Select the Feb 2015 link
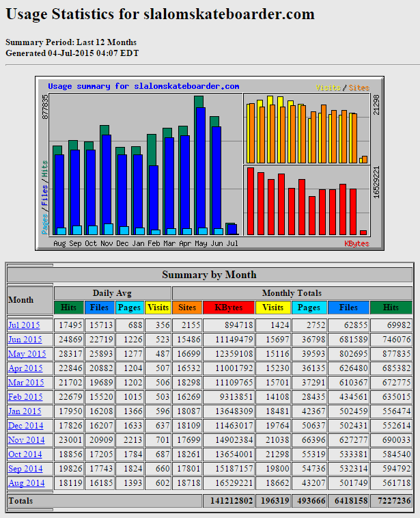The height and width of the screenshot is (518, 420). tap(25, 397)
